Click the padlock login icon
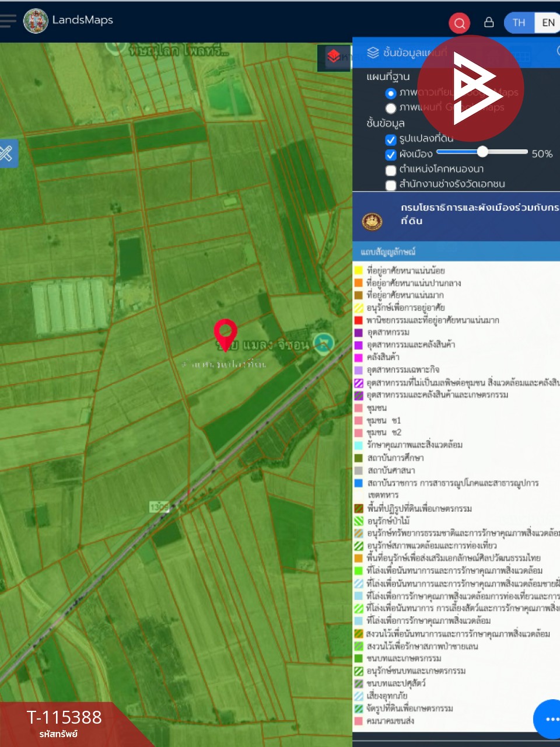 point(489,22)
